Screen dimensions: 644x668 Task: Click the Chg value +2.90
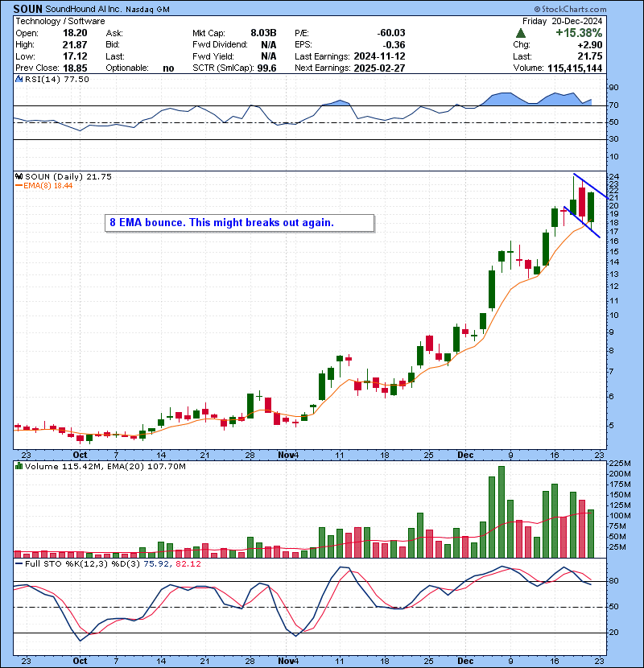coord(590,45)
